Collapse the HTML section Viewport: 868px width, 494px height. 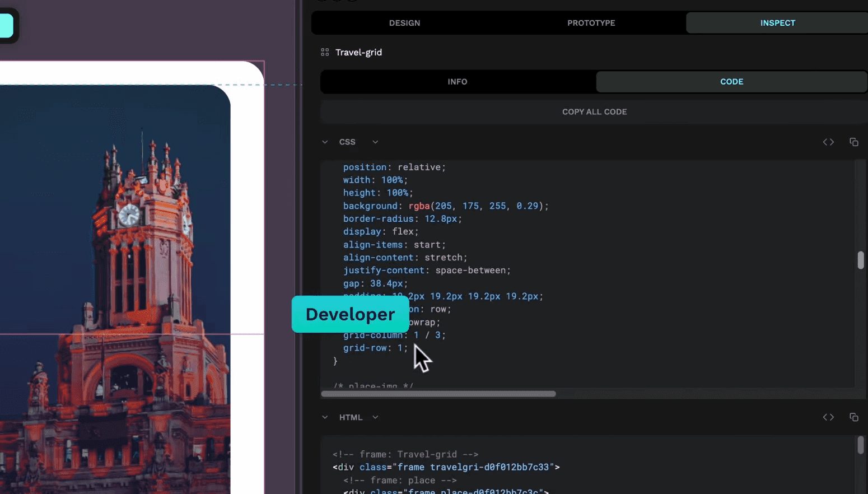click(325, 417)
